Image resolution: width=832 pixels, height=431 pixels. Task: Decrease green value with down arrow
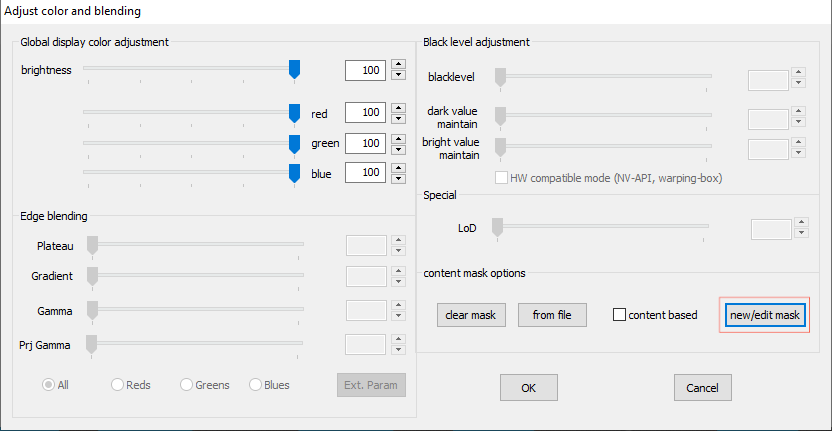click(398, 148)
